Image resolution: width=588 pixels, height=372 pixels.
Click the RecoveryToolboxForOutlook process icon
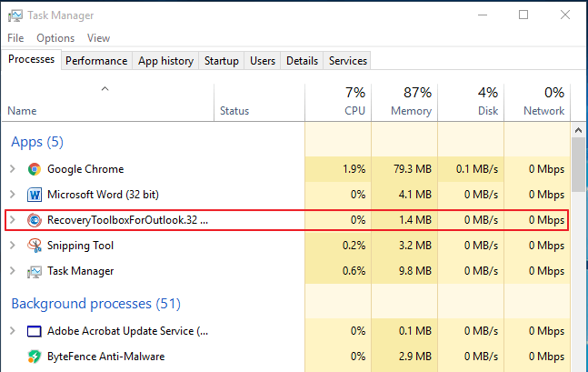[x=35, y=220]
